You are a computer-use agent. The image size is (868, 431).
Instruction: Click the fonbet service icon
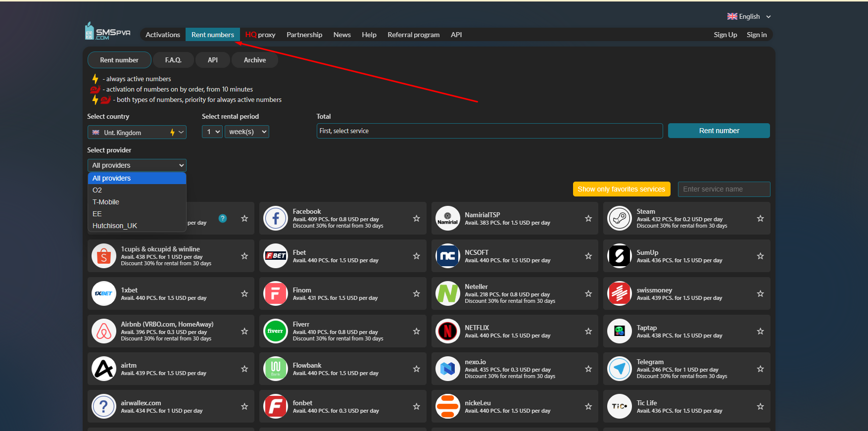276,406
